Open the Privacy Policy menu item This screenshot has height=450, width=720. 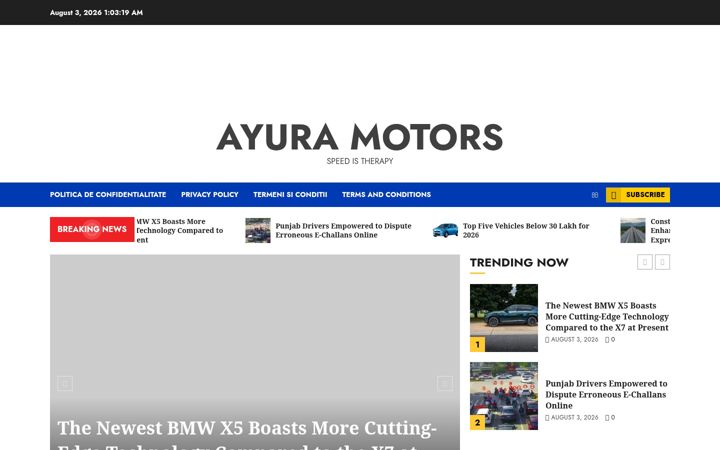point(209,195)
